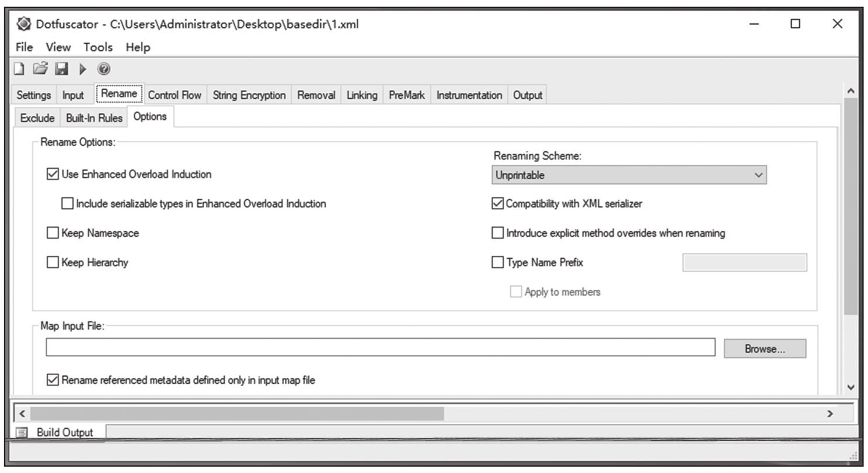This screenshot has width=868, height=473.
Task: Maximize the Dotfuscator window
Action: tap(796, 24)
